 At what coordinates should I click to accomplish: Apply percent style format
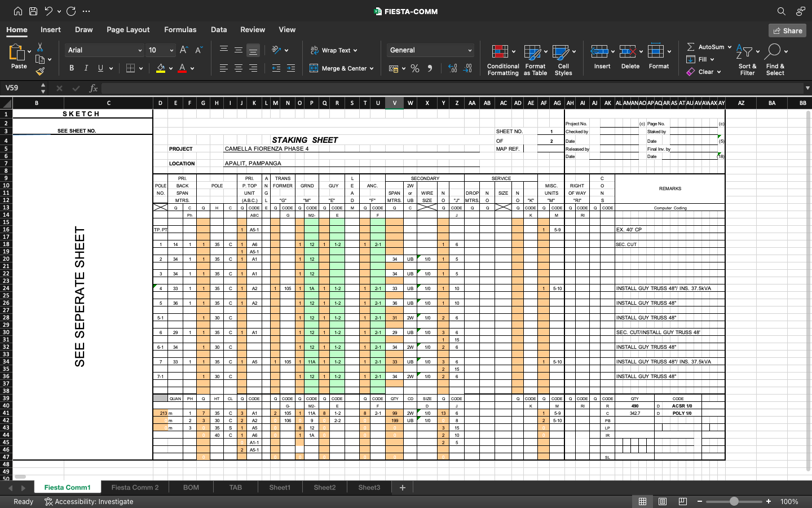click(x=415, y=68)
